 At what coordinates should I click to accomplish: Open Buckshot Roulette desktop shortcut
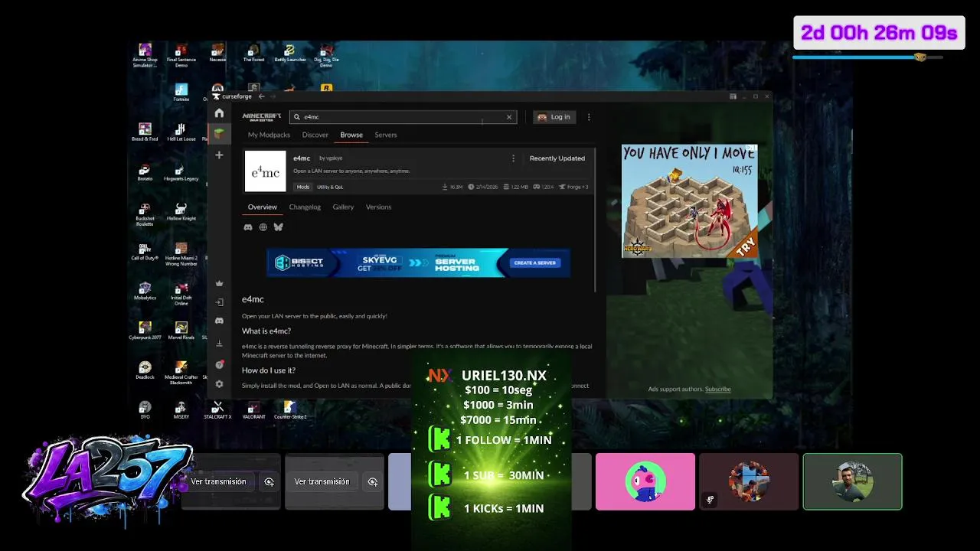145,214
